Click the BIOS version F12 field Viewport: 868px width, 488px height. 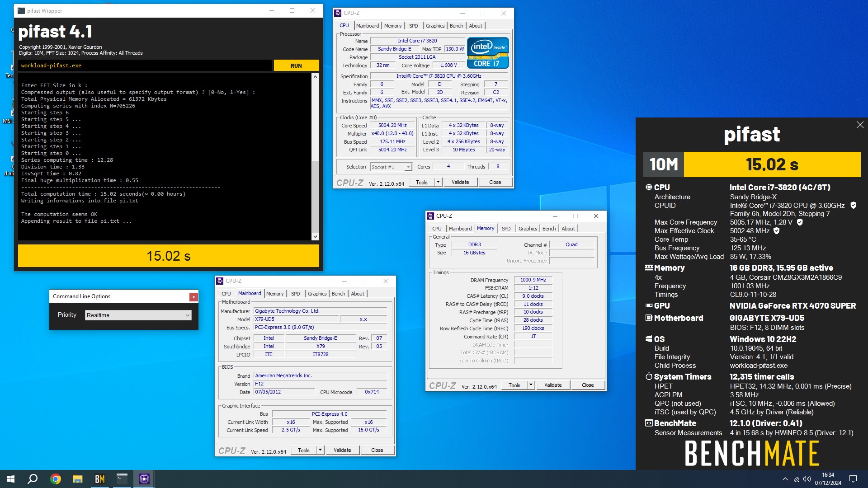coord(321,384)
